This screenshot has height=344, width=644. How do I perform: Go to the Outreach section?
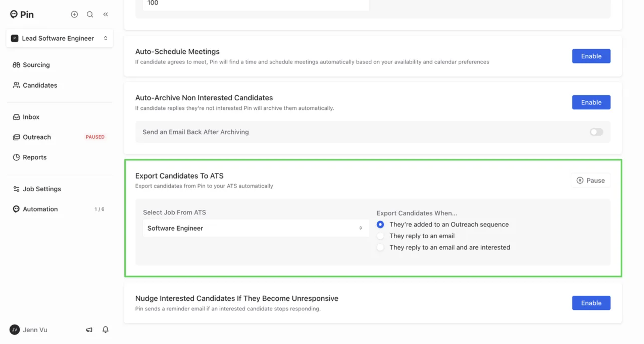tap(37, 137)
